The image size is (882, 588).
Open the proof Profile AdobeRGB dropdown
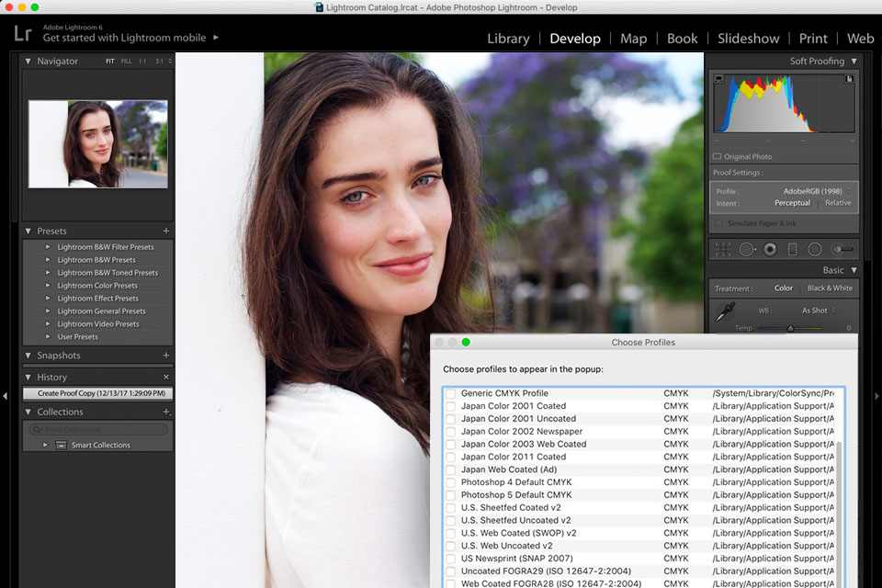click(x=817, y=191)
